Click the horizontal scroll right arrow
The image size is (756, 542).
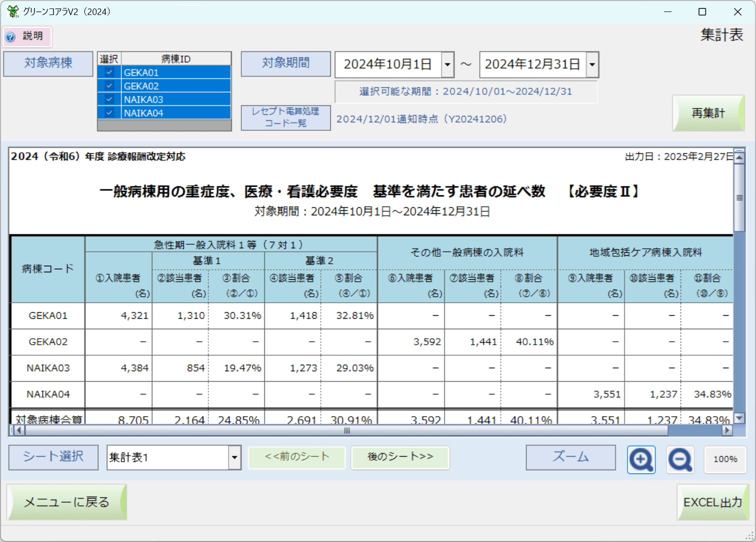pyautogui.click(x=727, y=430)
